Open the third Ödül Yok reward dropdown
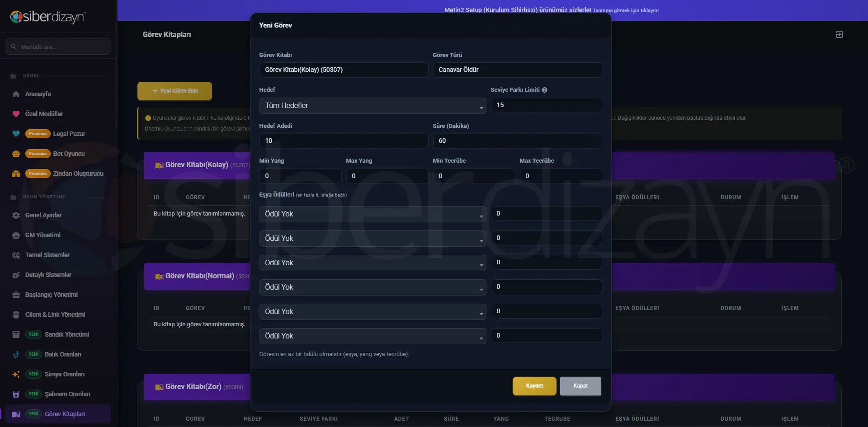The width and height of the screenshot is (868, 427). (x=373, y=263)
